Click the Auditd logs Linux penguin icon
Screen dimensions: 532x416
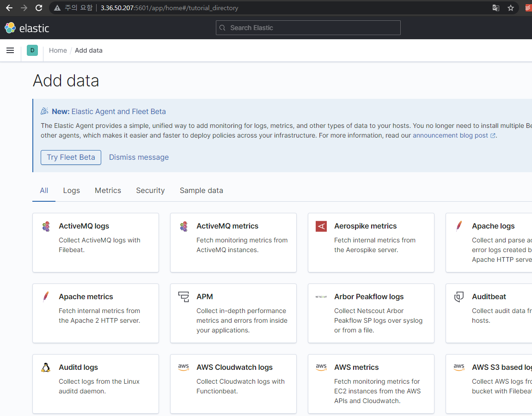coord(46,368)
